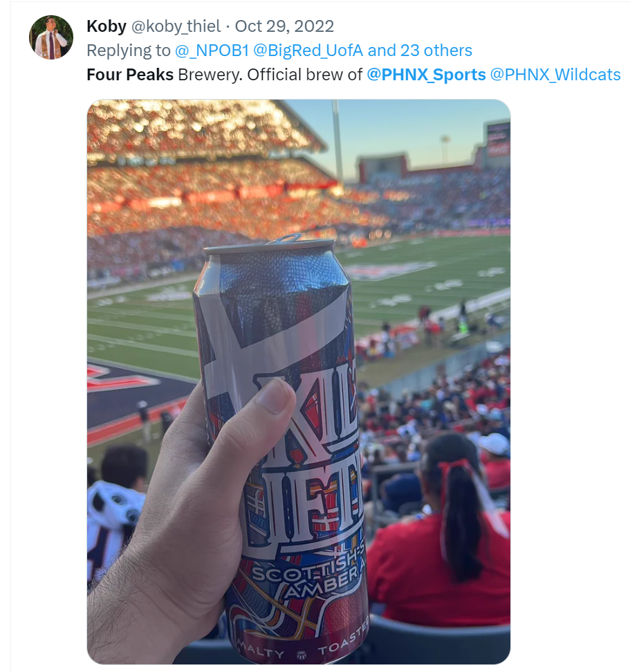This screenshot has height=672, width=630.
Task: Visit the @BigRed_UofA mention
Action: 308,51
